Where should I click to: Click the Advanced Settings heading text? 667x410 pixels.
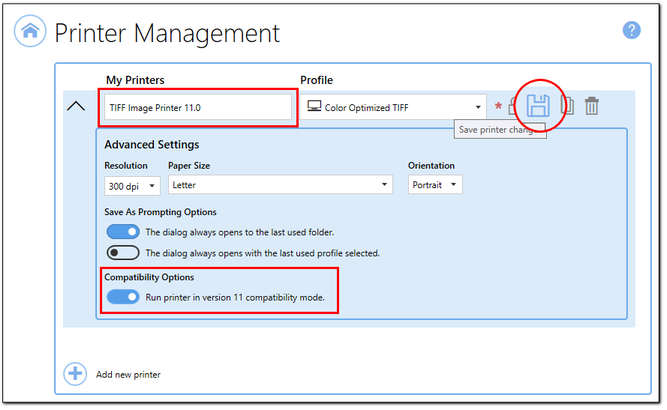[x=152, y=145]
